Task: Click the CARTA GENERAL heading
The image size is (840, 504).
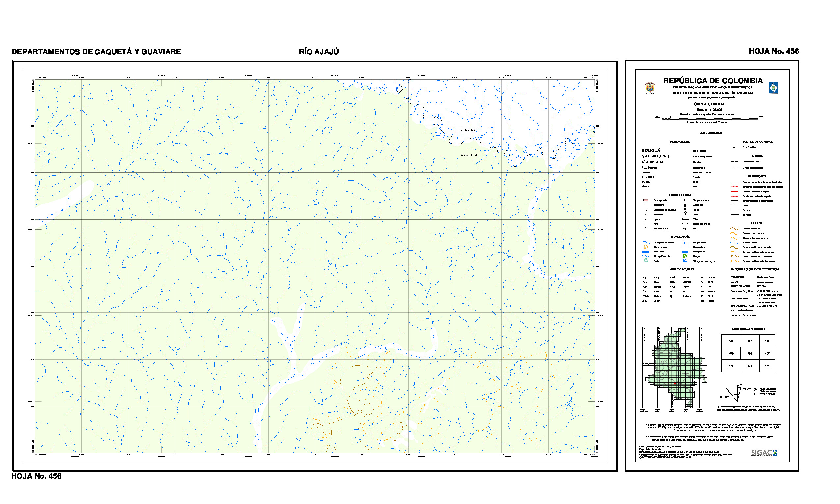Action: click(x=709, y=104)
